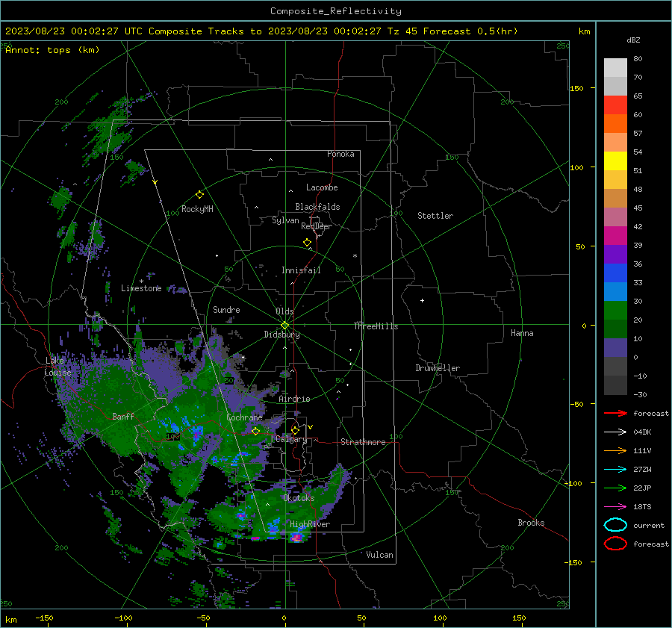672x628 pixels.
Task: Click the green 22JP arrow legend icon
Action: [x=615, y=488]
